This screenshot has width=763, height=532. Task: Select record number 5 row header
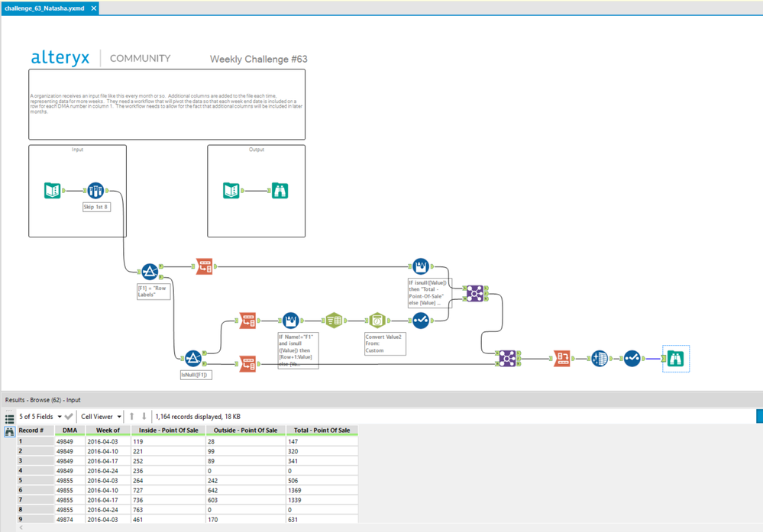(x=35, y=480)
